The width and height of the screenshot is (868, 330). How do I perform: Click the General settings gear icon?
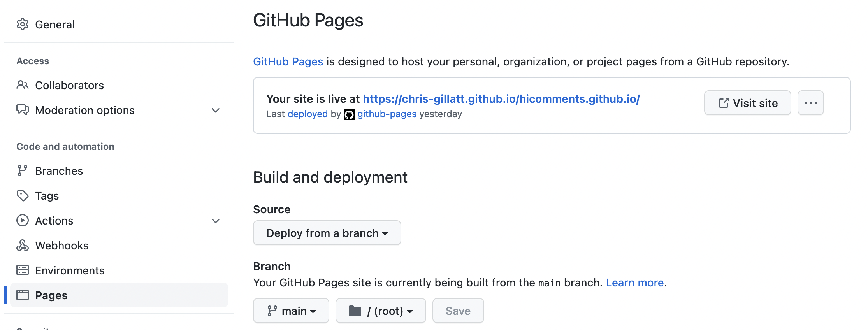[x=23, y=25]
